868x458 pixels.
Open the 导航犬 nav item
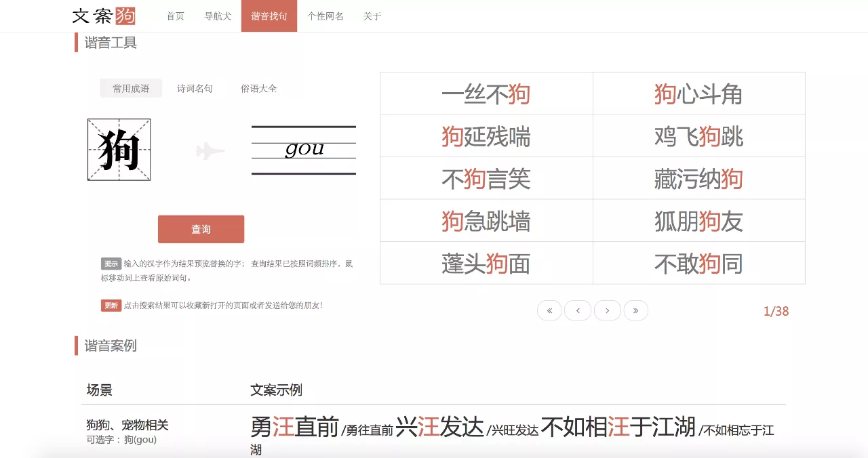[x=218, y=16]
